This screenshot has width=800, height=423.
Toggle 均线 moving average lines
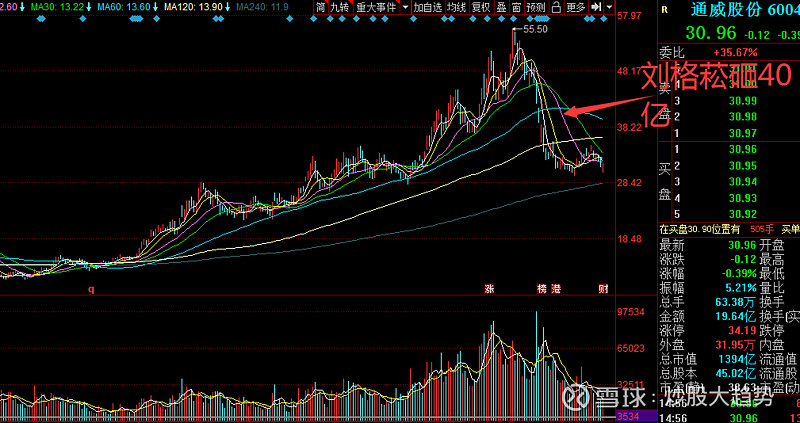pos(456,7)
